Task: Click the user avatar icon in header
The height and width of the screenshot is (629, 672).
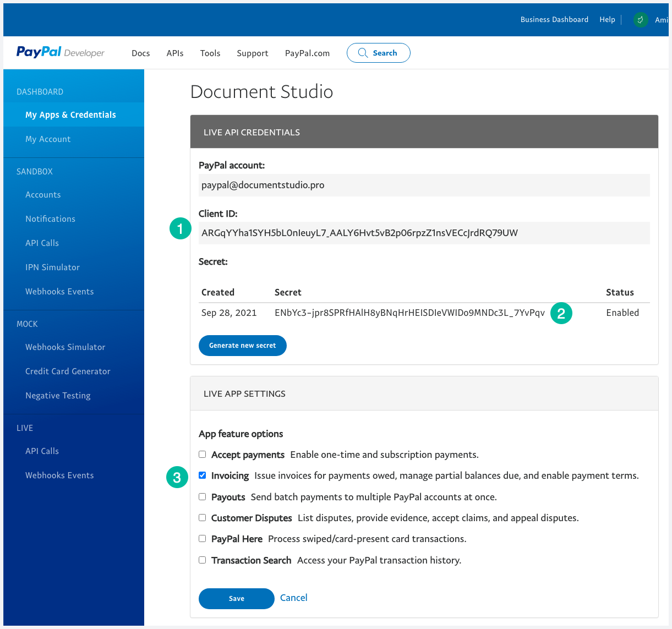Action: coord(641,20)
